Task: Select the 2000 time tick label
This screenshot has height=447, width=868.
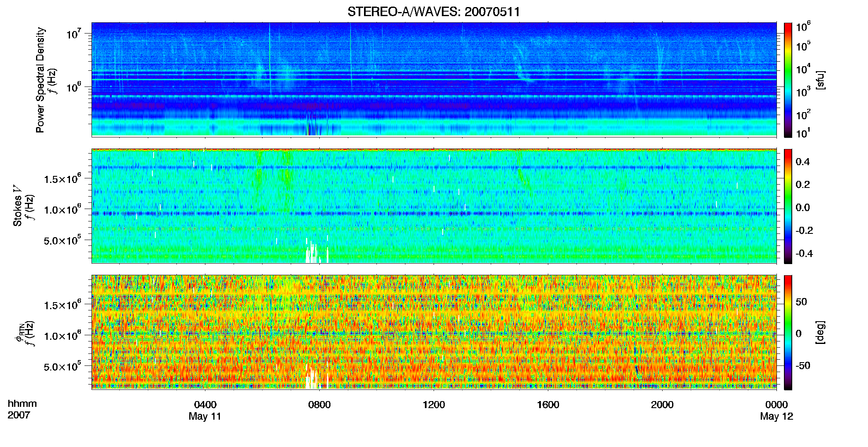Action: point(662,405)
